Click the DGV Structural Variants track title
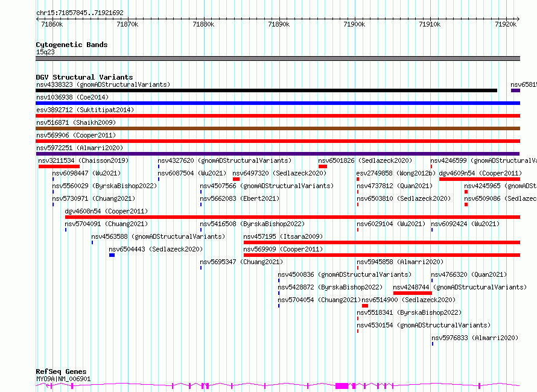 [x=84, y=77]
